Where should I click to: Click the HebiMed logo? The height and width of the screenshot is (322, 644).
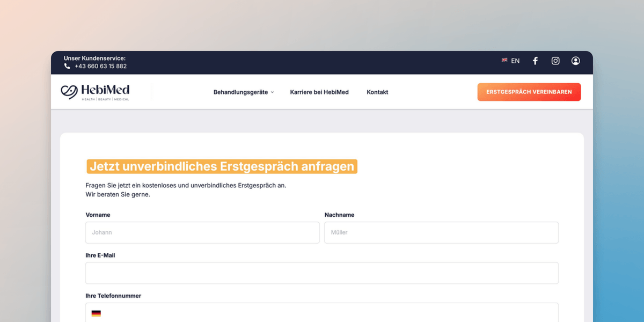[x=96, y=92]
